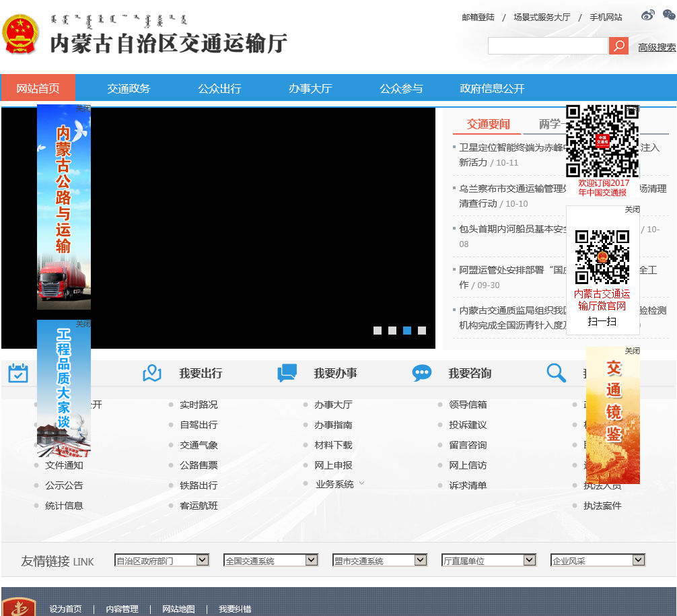
Task: Expand the 企业风采 dropdown
Action: [638, 560]
